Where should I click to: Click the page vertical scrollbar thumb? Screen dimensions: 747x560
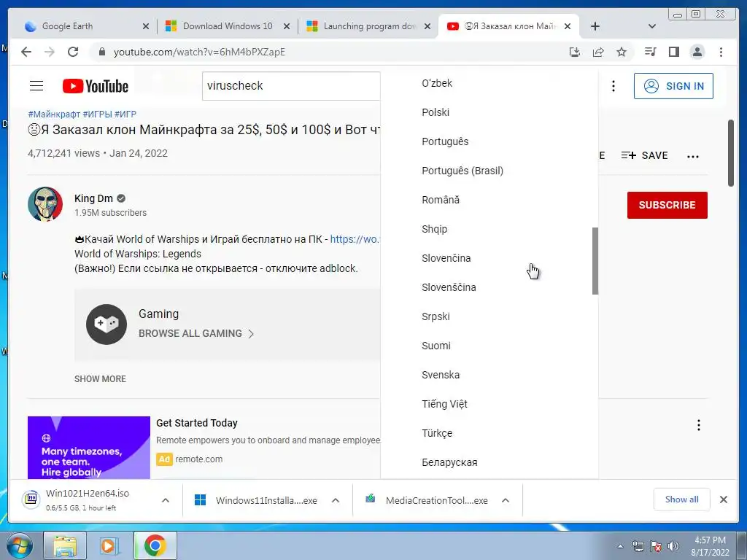click(x=730, y=153)
